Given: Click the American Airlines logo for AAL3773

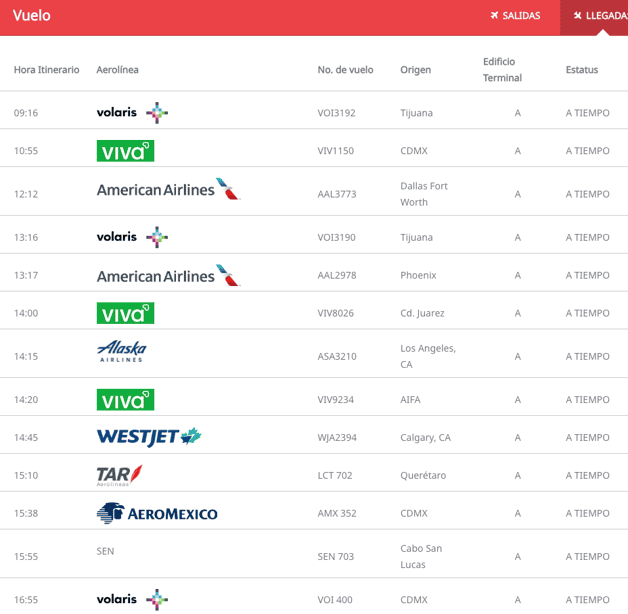Looking at the screenshot, I should (168, 189).
